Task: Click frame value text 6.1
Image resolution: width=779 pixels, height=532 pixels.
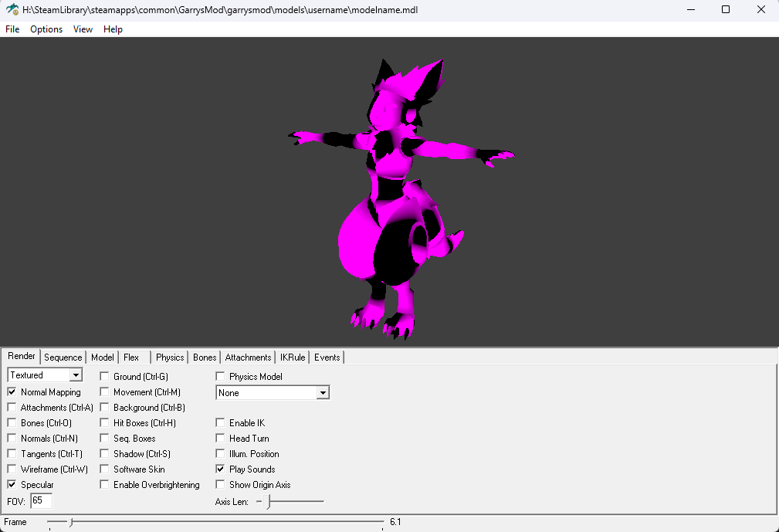Action: (x=395, y=522)
